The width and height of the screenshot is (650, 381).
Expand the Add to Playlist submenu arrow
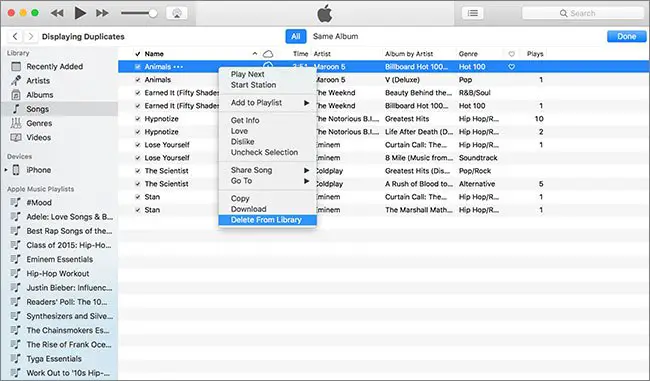tap(306, 103)
